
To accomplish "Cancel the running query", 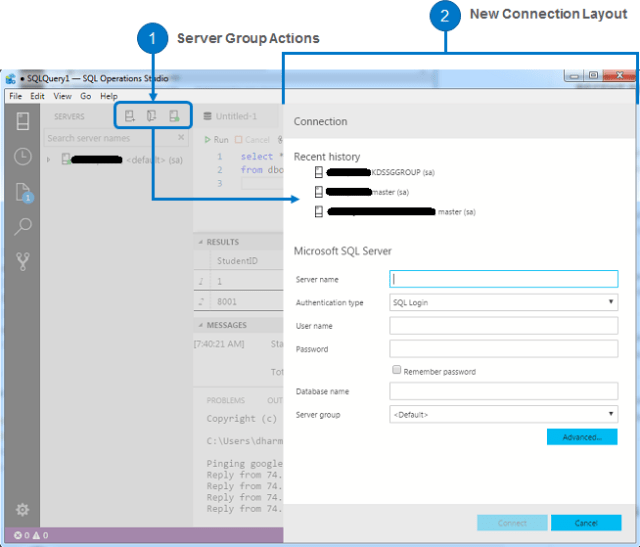I will point(253,140).
